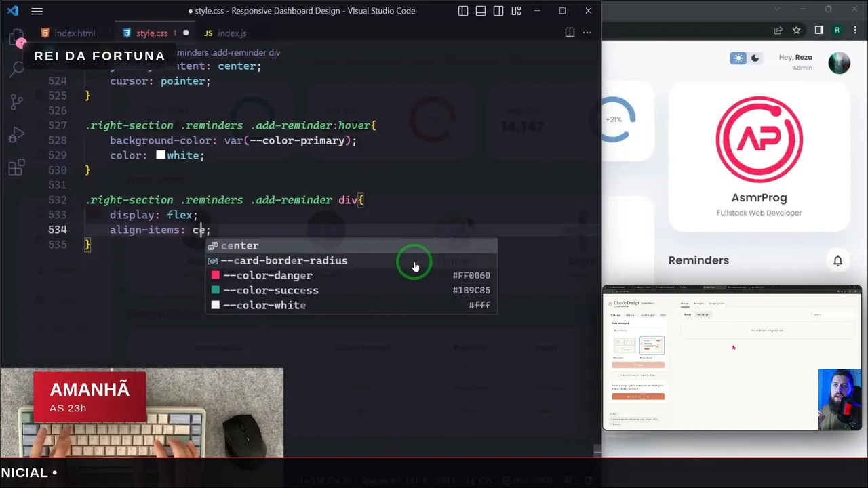This screenshot has height=488, width=868.
Task: Click line number 527 in the gutter
Action: [x=58, y=125]
